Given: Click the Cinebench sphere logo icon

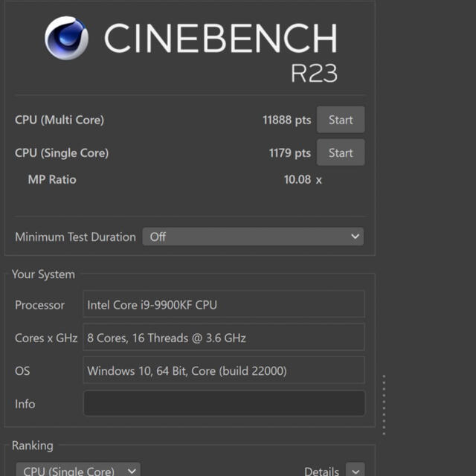Looking at the screenshot, I should pos(66,38).
